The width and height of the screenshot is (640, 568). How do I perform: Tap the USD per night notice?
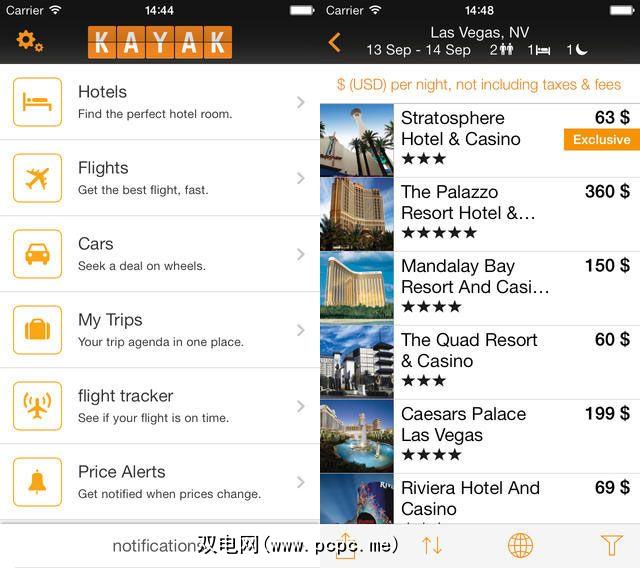479,84
